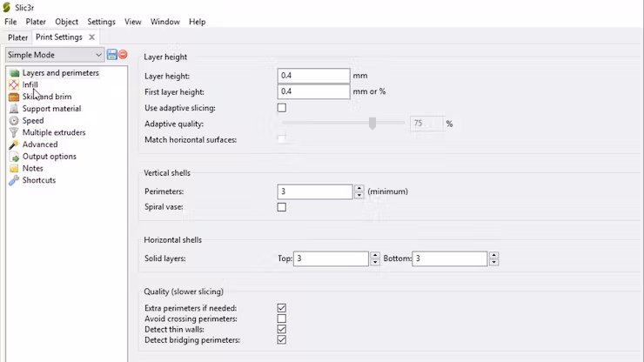This screenshot has height=362, width=644.
Task: Open Speed settings via clock icon
Action: click(x=14, y=120)
